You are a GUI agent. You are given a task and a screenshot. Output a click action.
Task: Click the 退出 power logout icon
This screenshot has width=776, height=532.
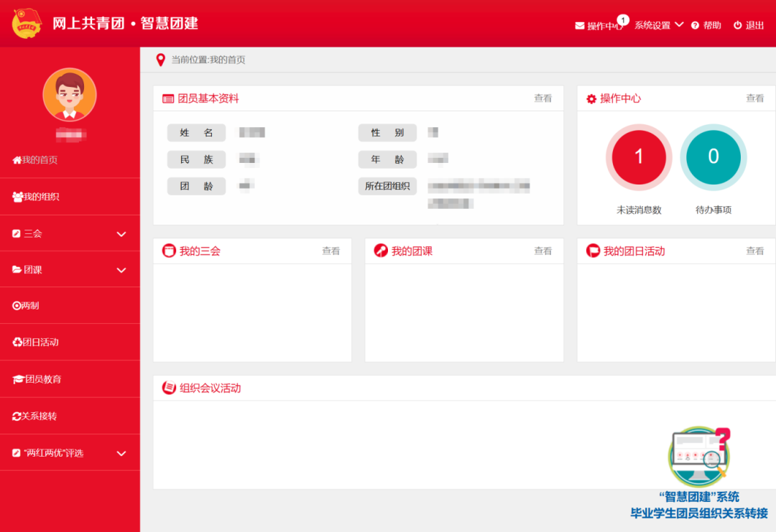(x=737, y=25)
